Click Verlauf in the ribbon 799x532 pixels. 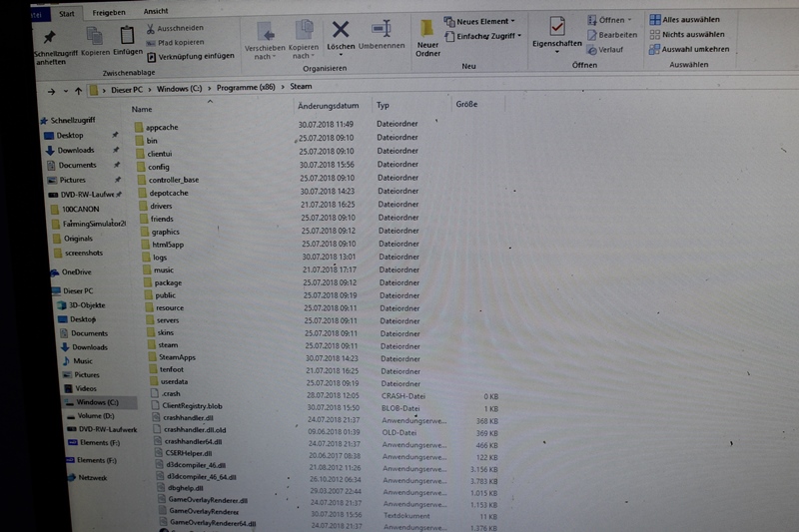605,50
